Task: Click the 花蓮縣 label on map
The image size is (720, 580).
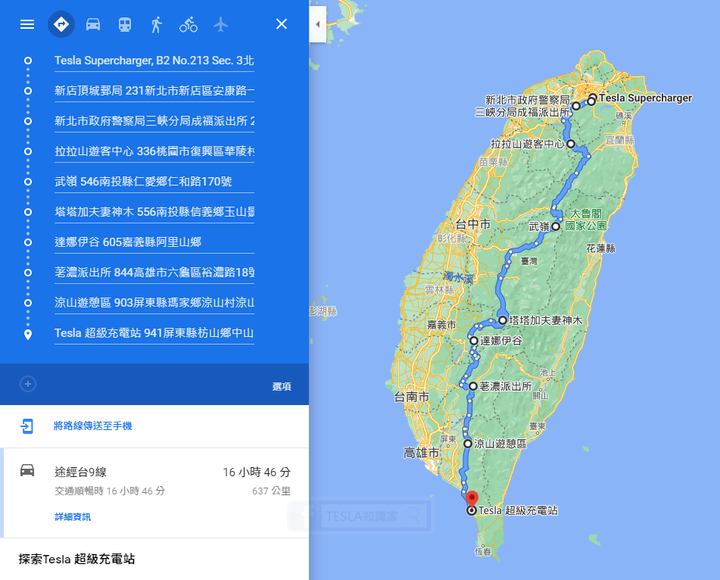Action: click(601, 248)
